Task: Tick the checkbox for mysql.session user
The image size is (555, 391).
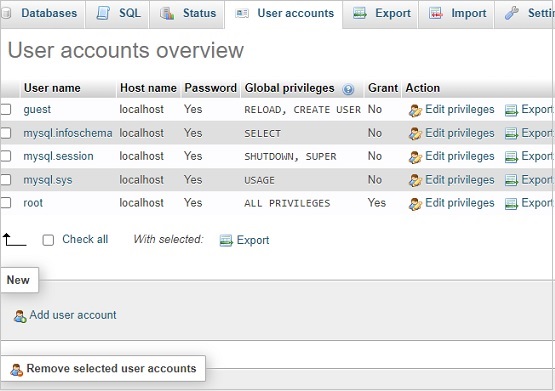Action: [x=6, y=156]
